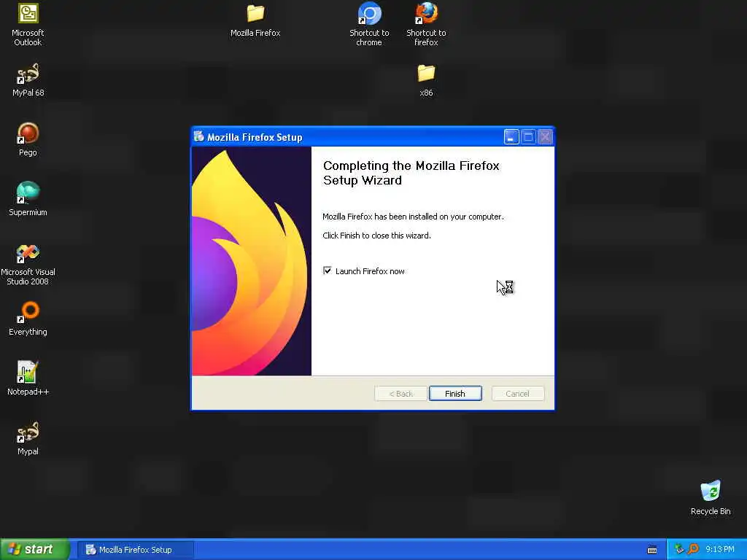Open the Windows start menu
The image size is (747, 560).
(x=35, y=549)
